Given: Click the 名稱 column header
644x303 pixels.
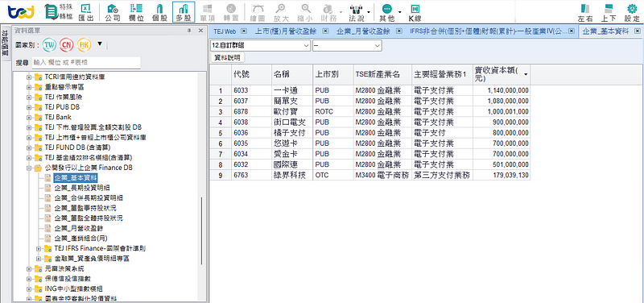Looking at the screenshot, I should coord(292,74).
